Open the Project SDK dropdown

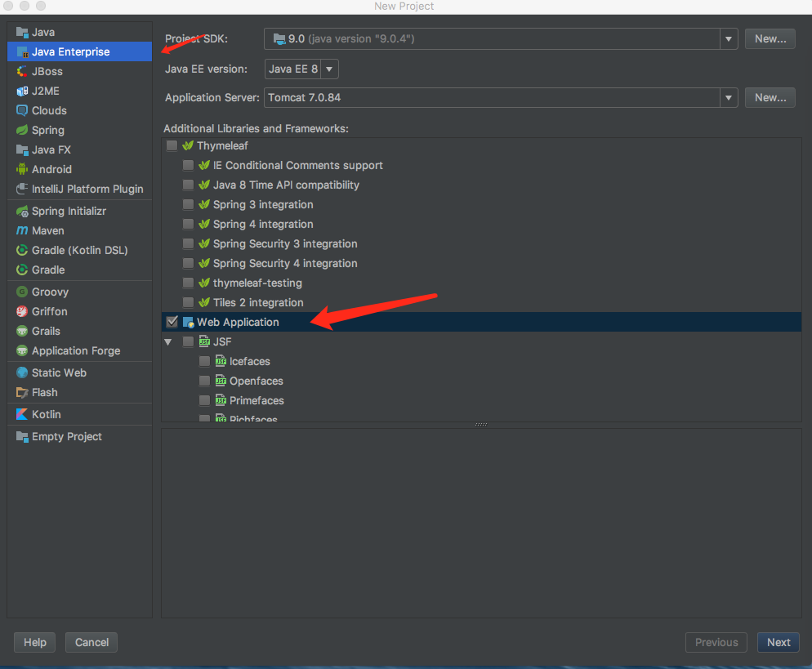[x=728, y=39]
